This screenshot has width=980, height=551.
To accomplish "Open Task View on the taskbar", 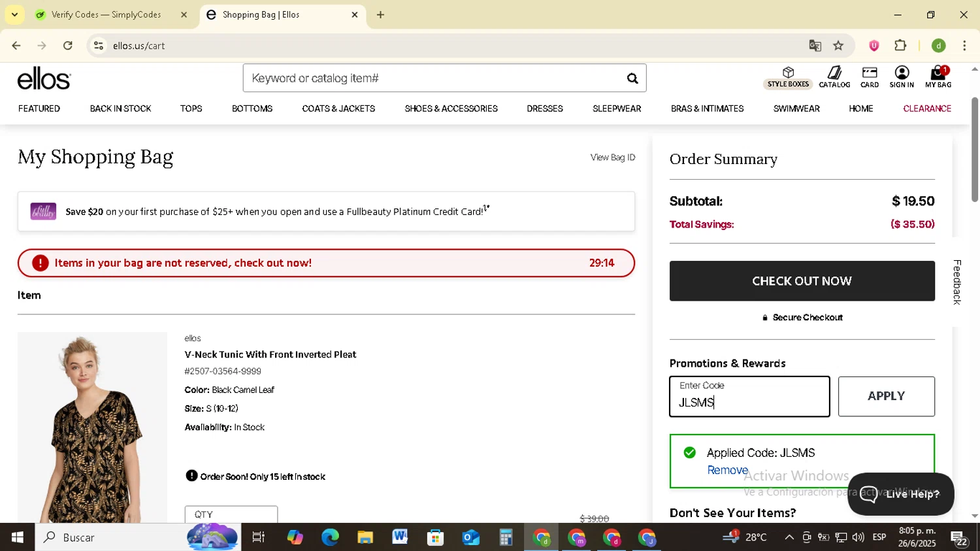I will click(259, 537).
